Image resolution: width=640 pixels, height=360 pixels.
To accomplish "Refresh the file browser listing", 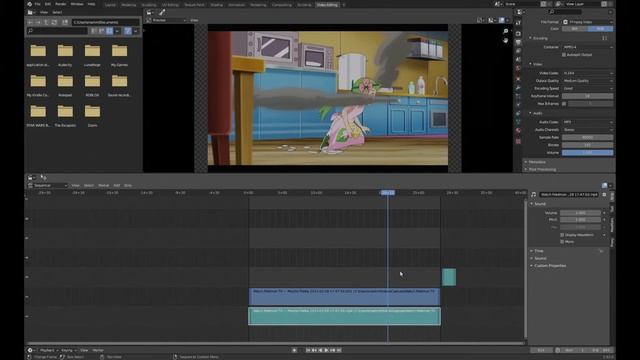I will click(54, 22).
